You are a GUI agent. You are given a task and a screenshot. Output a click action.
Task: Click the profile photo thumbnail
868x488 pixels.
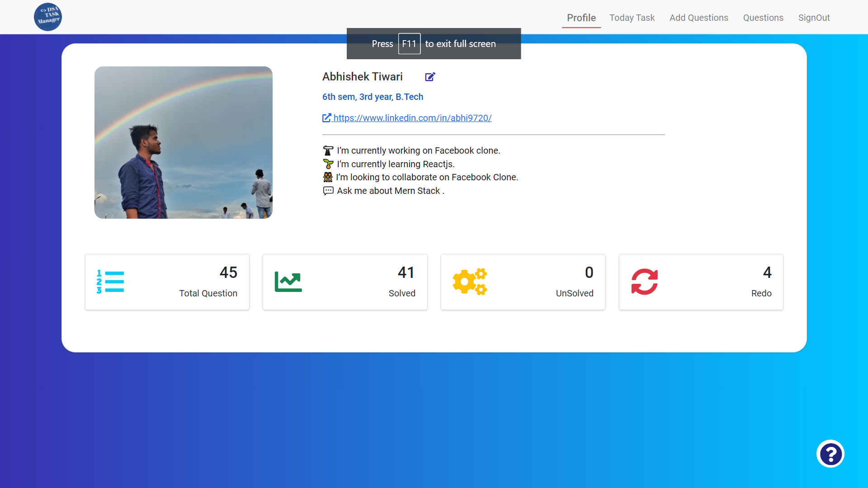[183, 142]
